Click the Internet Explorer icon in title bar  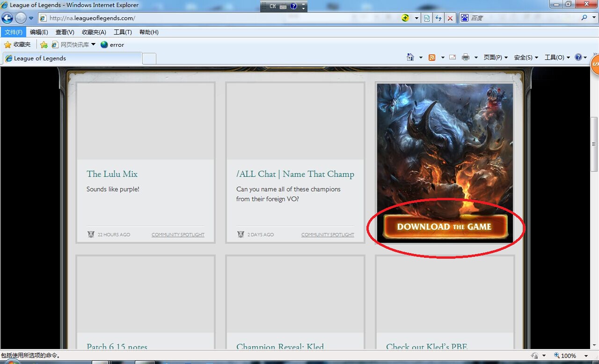[x=4, y=5]
